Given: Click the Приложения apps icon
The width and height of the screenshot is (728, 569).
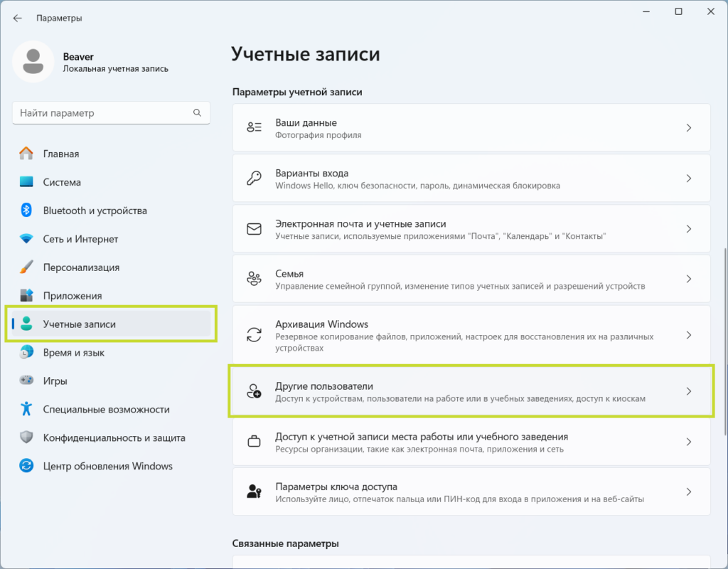Looking at the screenshot, I should click(26, 295).
